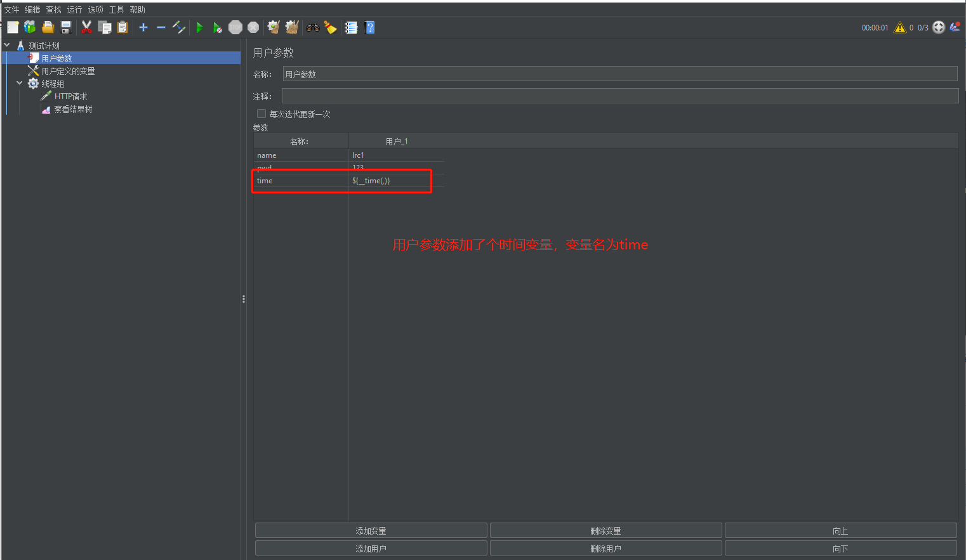Open the 文件 menu

pos(12,10)
